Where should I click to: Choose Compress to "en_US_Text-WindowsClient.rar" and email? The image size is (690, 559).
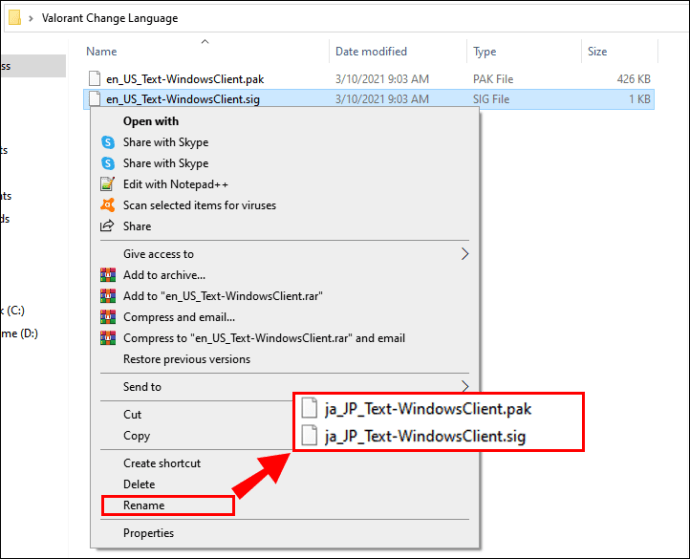264,338
